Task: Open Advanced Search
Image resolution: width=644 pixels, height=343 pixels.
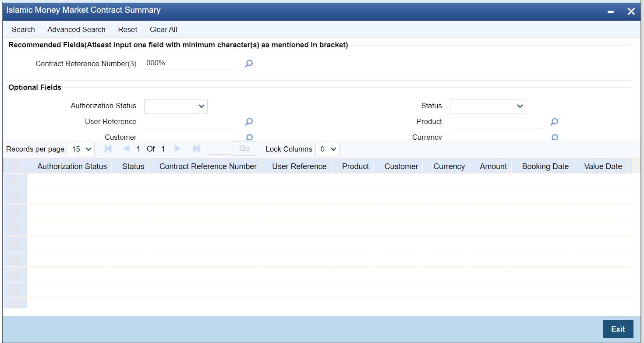Action: point(76,29)
